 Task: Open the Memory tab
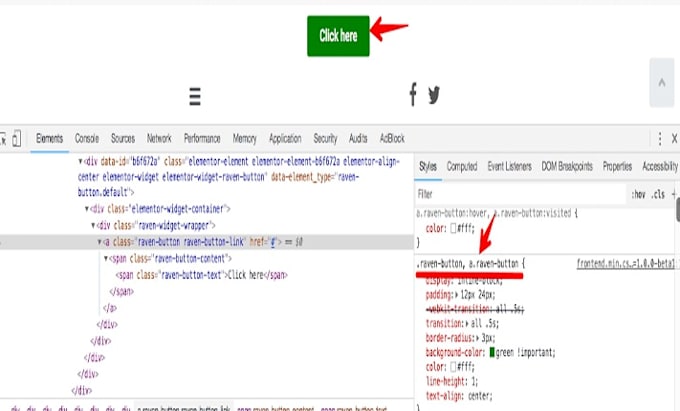(245, 139)
